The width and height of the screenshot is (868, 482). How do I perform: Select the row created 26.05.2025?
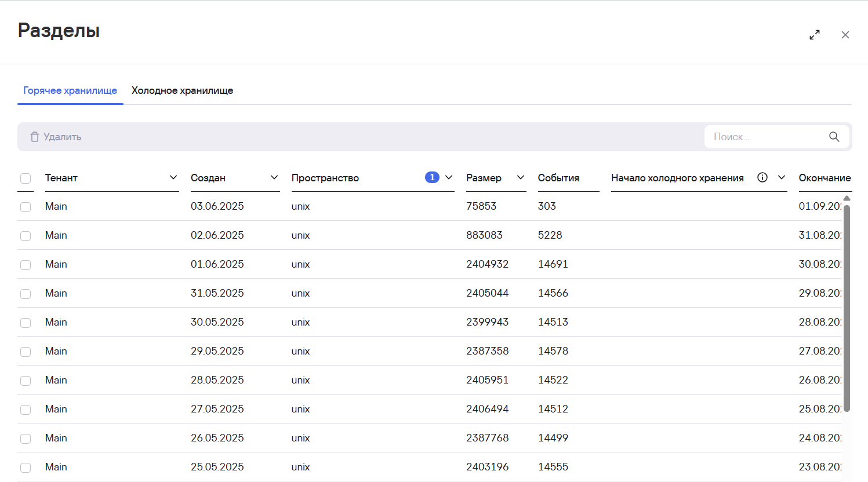click(26, 439)
